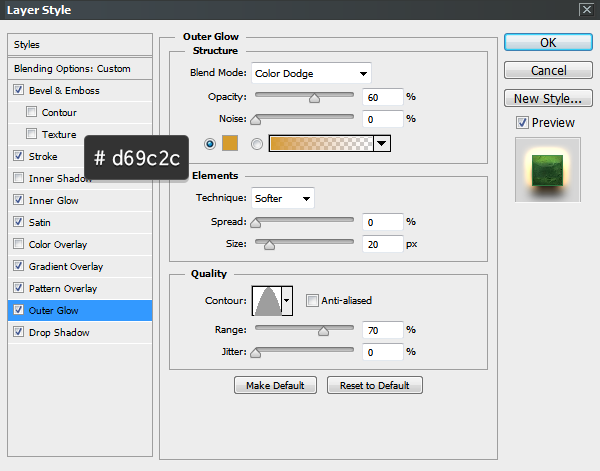This screenshot has height=471, width=600.
Task: Click the layer style preview thumbnail
Action: (x=548, y=168)
